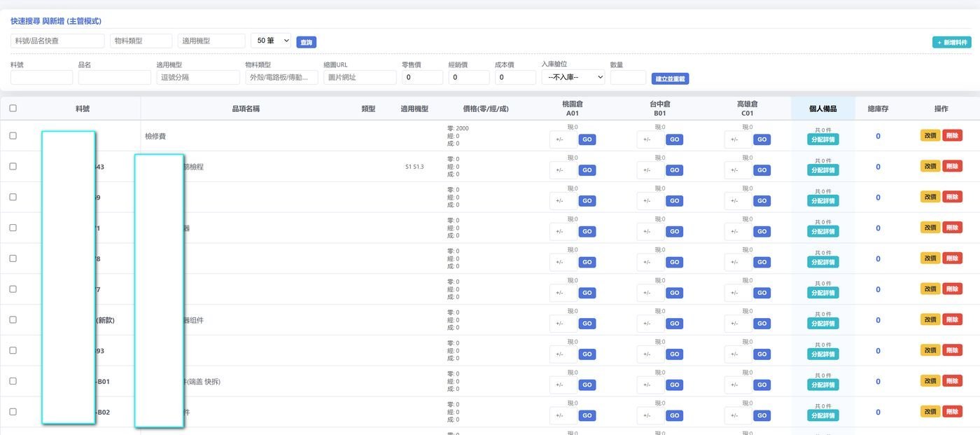980x435 pixels.
Task: Open 分配詳情 for the -B02 row
Action: [822, 415]
